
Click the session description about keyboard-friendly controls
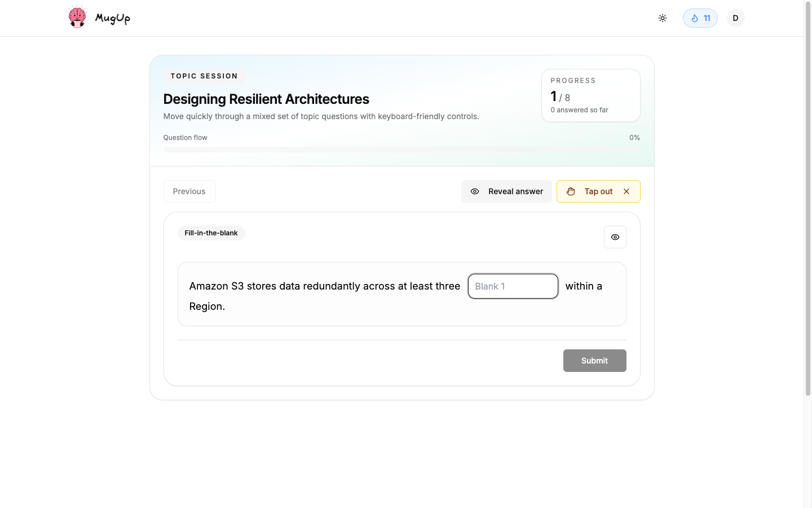321,116
